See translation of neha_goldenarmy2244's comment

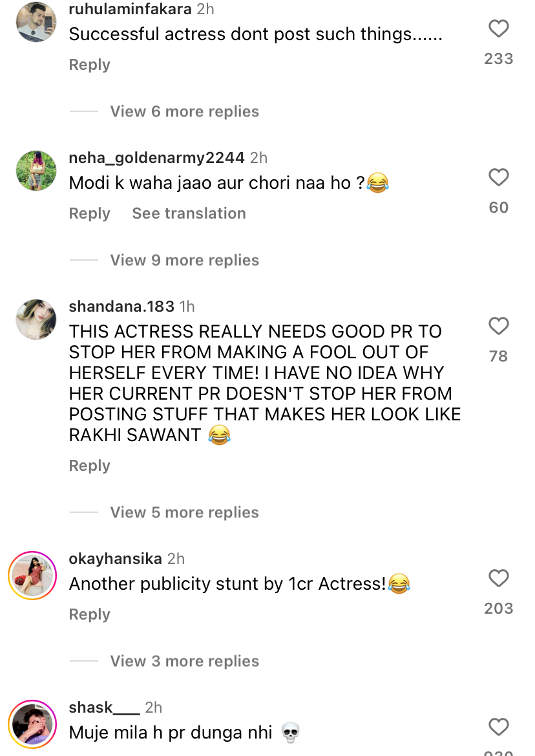point(189,213)
